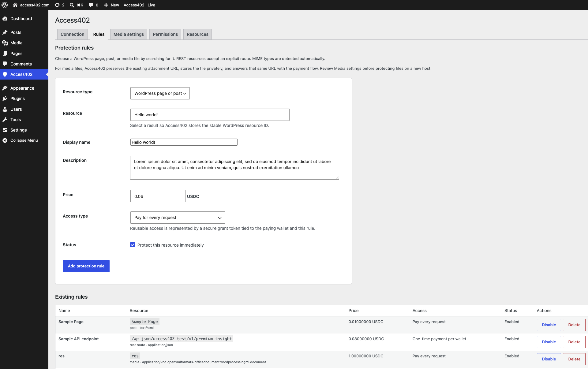Delete the Sample API endpoint rule

pos(574,342)
